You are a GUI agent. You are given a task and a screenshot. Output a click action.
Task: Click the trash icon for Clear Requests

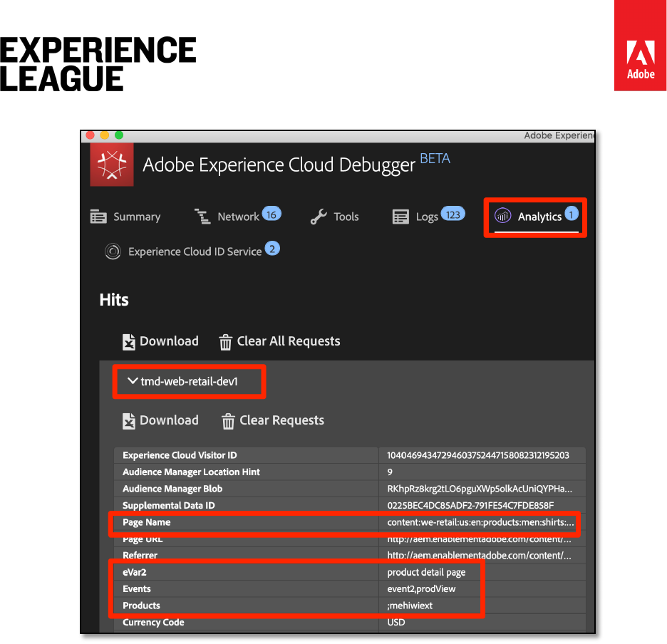228,421
